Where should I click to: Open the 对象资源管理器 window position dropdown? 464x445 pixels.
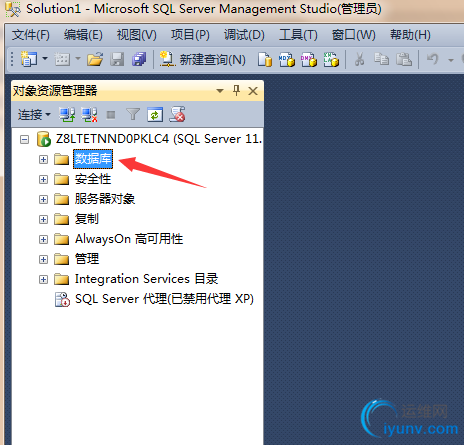pos(220,91)
